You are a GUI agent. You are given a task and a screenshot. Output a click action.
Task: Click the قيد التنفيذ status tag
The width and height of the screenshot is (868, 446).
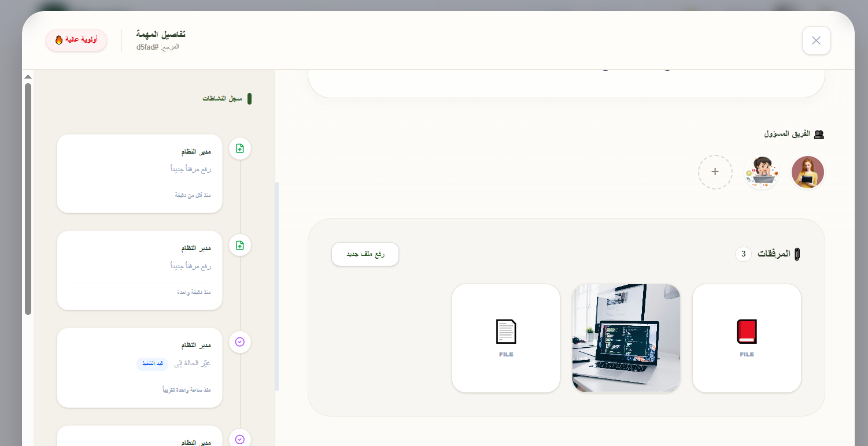click(x=153, y=364)
